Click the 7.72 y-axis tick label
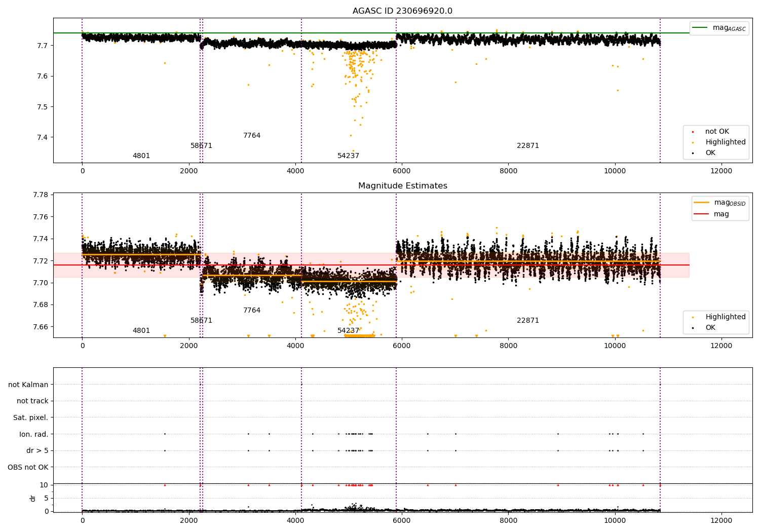Viewport: 760px width, 532px height. click(40, 261)
